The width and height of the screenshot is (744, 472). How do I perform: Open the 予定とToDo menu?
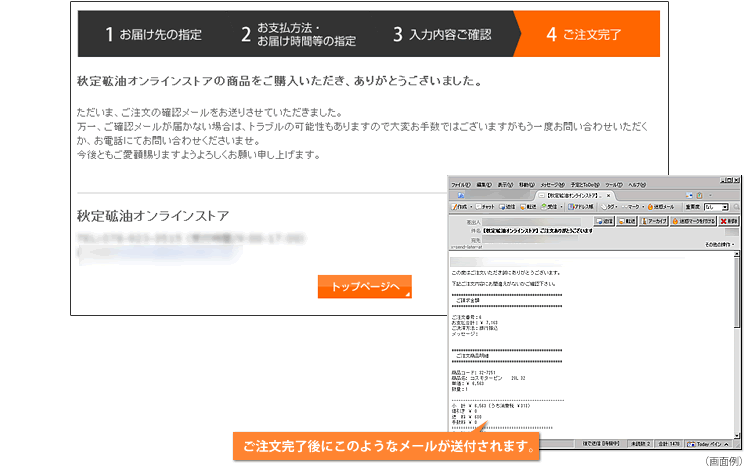click(585, 185)
